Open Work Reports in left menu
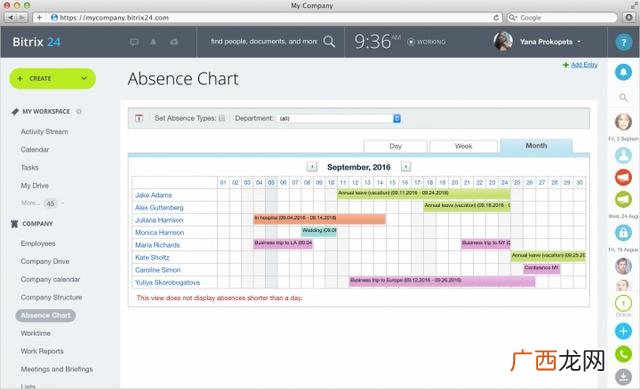640x389 pixels. (42, 351)
